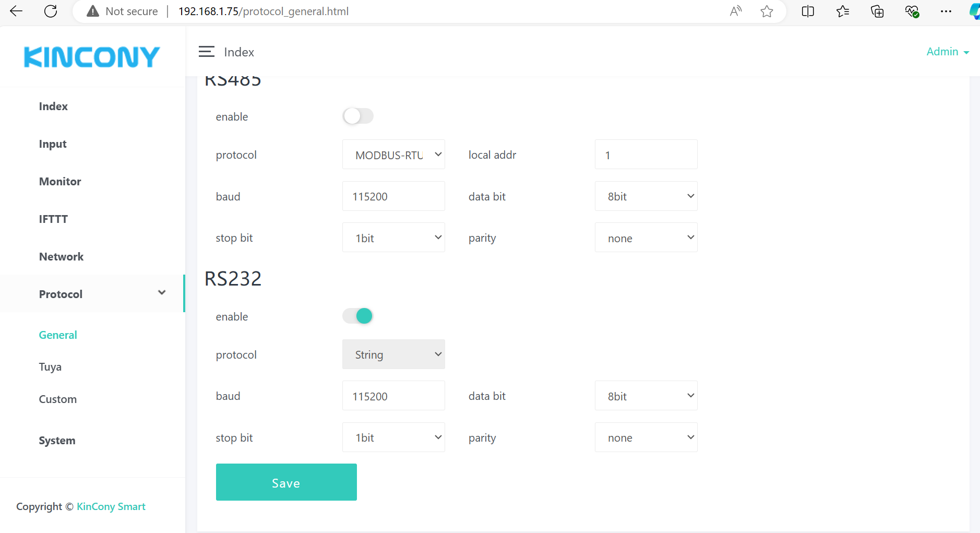Add page to favorites star icon
Image resolution: width=980 pixels, height=533 pixels.
click(x=767, y=11)
